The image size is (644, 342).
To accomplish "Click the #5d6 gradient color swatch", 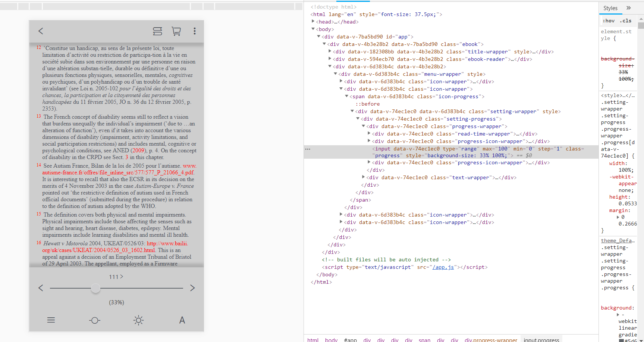I will point(621,341).
